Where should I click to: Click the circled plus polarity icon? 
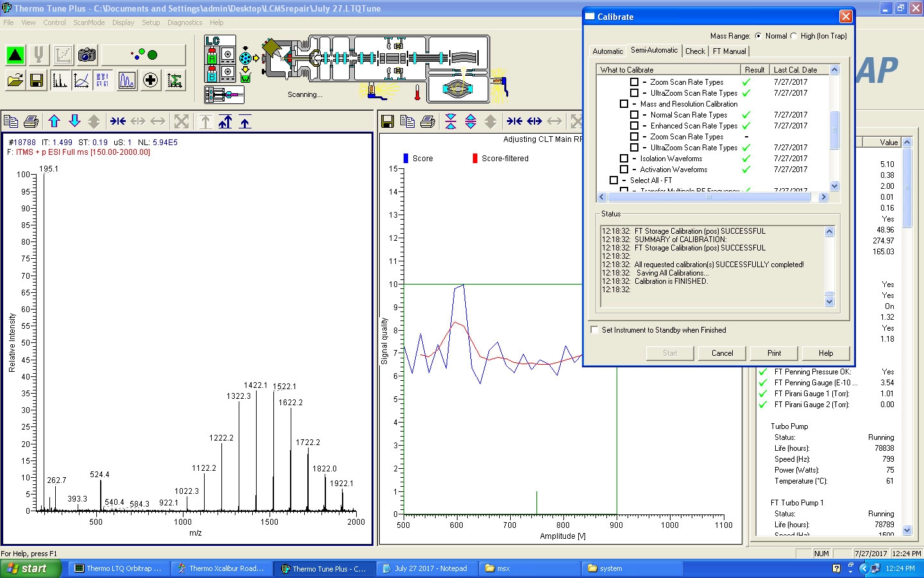(150, 80)
